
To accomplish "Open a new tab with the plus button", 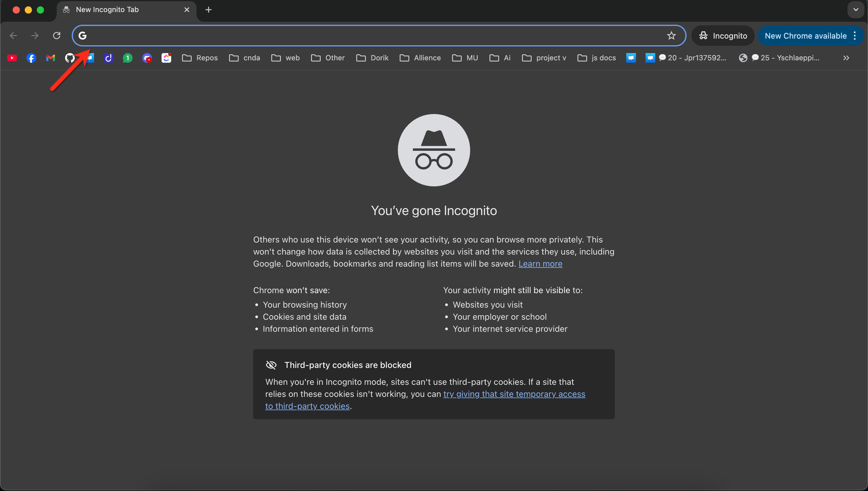I will pyautogui.click(x=209, y=10).
